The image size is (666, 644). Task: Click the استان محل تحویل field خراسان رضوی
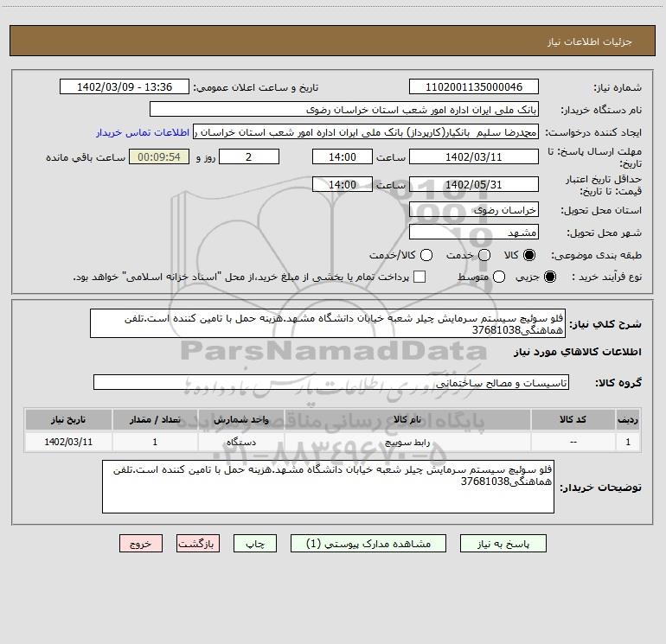click(x=474, y=210)
